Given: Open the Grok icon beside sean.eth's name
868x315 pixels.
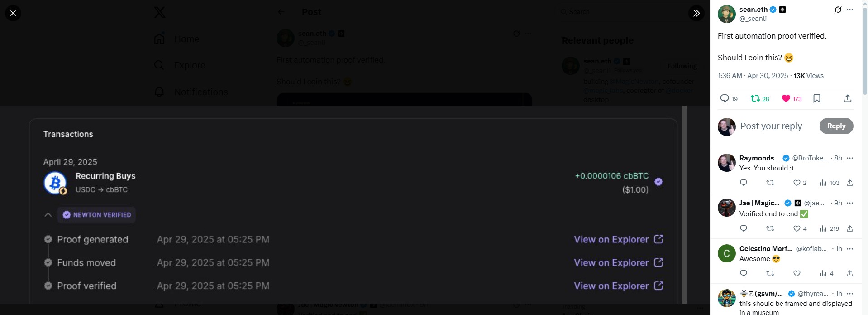Looking at the screenshot, I should [838, 10].
